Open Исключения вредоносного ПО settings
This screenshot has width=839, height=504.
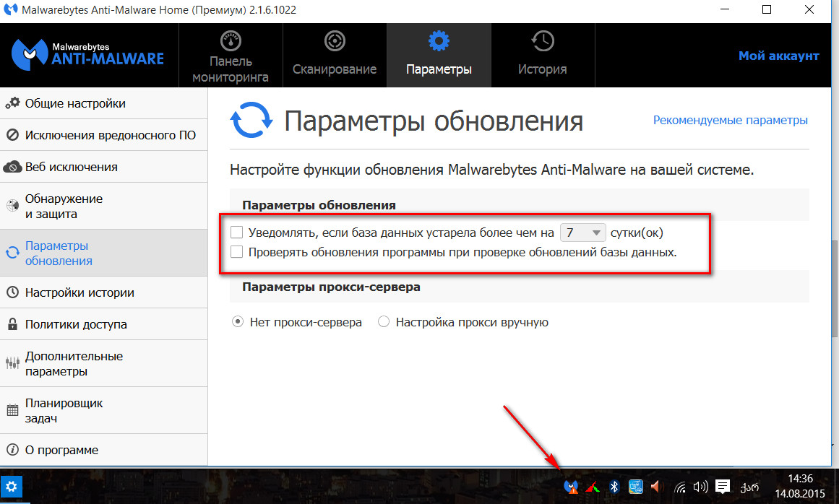click(104, 135)
